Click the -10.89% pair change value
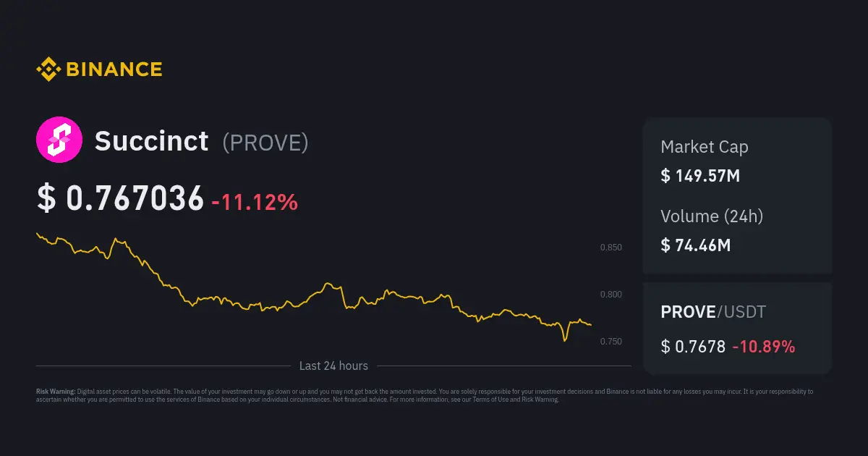 764,347
